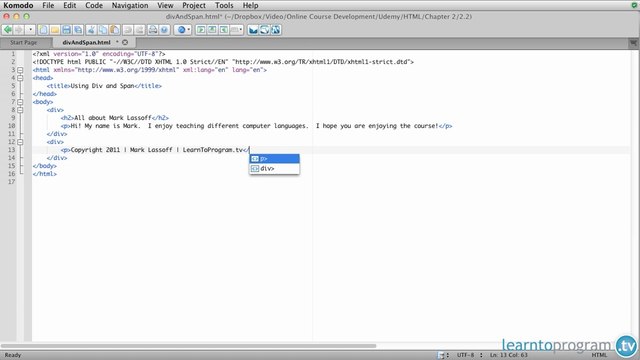Go back with the green arrow
The image size is (640, 360).
pos(8,30)
